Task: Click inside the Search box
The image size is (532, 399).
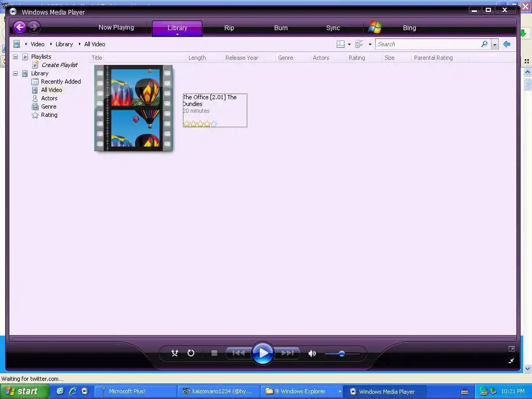Action: 428,44
